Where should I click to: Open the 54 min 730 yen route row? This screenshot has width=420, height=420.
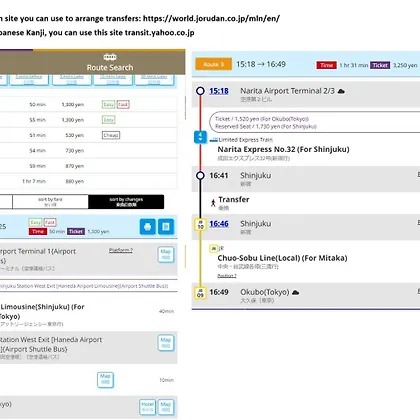[x=88, y=151]
